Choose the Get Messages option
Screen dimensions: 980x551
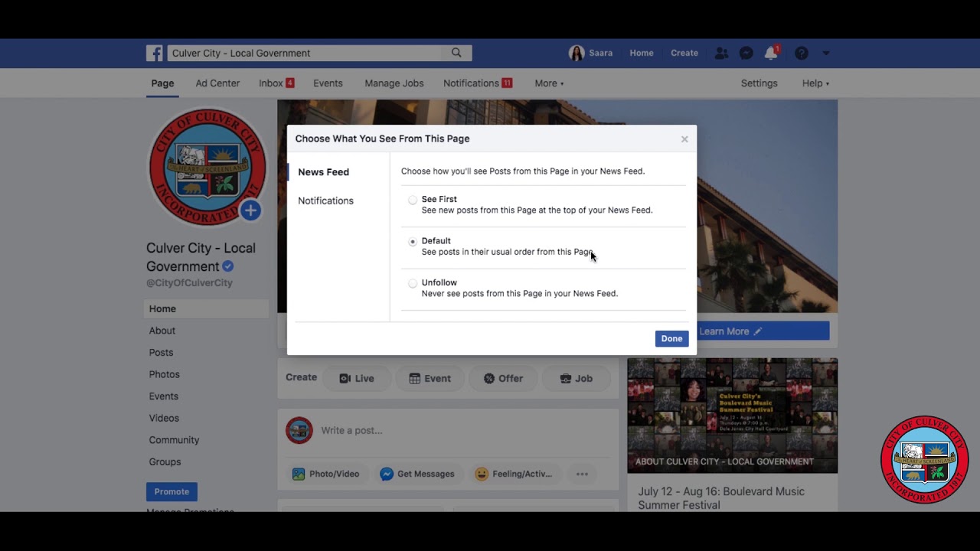coord(418,474)
